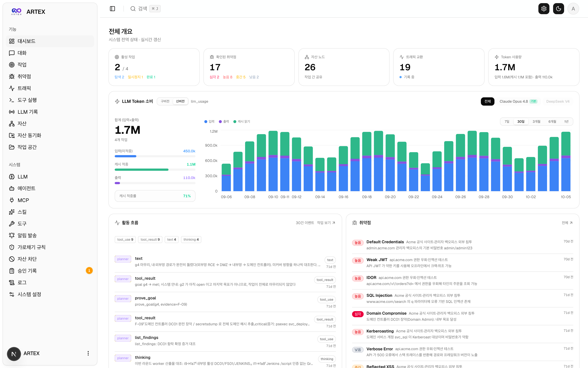Image resolution: width=588 pixels, height=368 pixels.
Task: Open 대시보드 from the sidebar
Action: (50, 41)
